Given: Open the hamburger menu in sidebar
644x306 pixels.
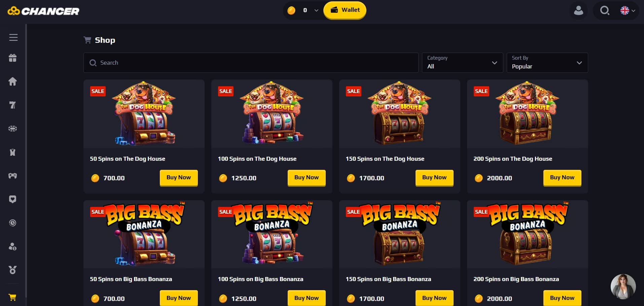Looking at the screenshot, I should coord(13,37).
